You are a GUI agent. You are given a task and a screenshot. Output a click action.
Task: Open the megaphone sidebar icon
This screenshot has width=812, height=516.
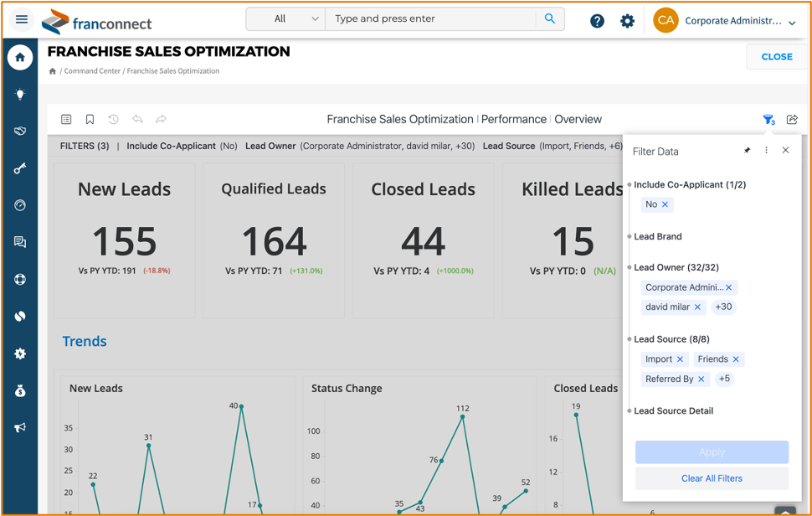(20, 427)
